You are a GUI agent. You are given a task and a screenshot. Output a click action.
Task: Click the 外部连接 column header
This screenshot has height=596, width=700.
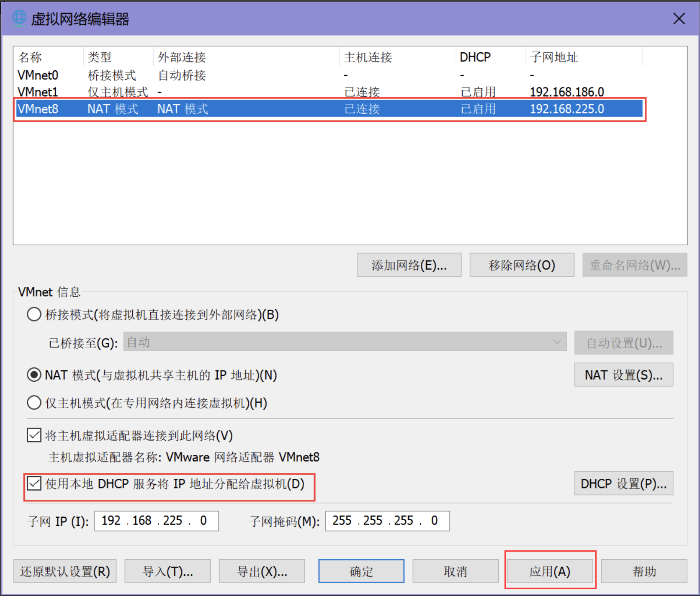247,57
